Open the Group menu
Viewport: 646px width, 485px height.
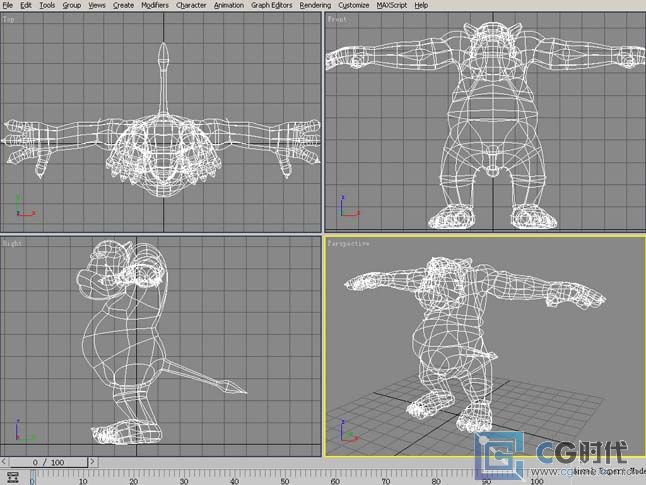point(71,5)
